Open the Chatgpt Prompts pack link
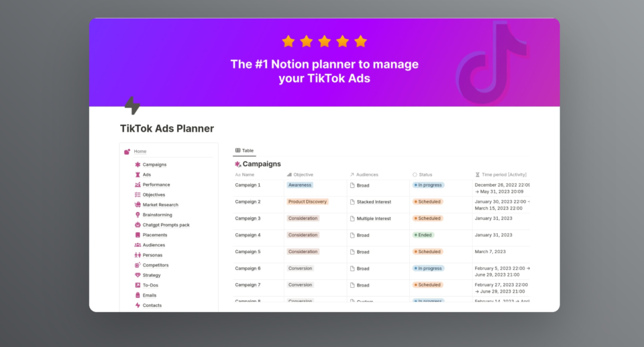This screenshot has height=347, width=644. click(x=166, y=225)
